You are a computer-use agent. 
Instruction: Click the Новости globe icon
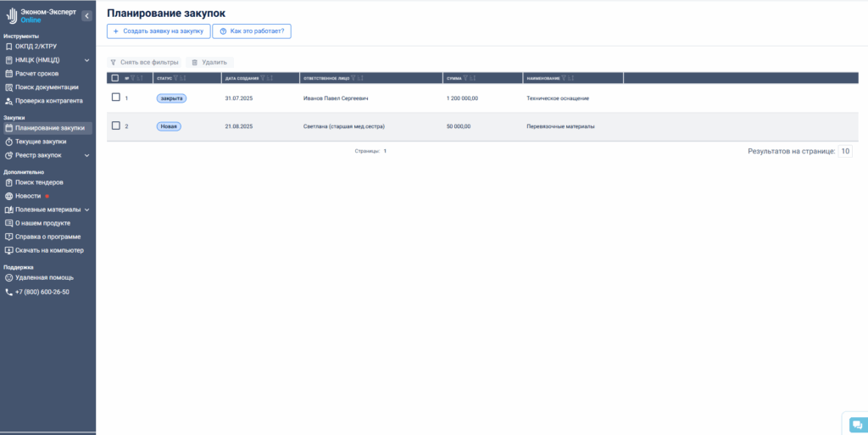point(8,196)
